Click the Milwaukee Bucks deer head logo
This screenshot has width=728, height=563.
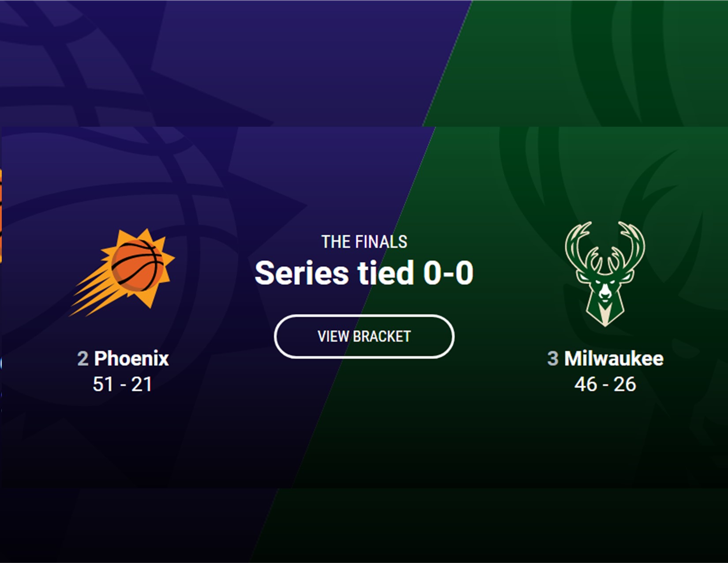click(x=604, y=274)
